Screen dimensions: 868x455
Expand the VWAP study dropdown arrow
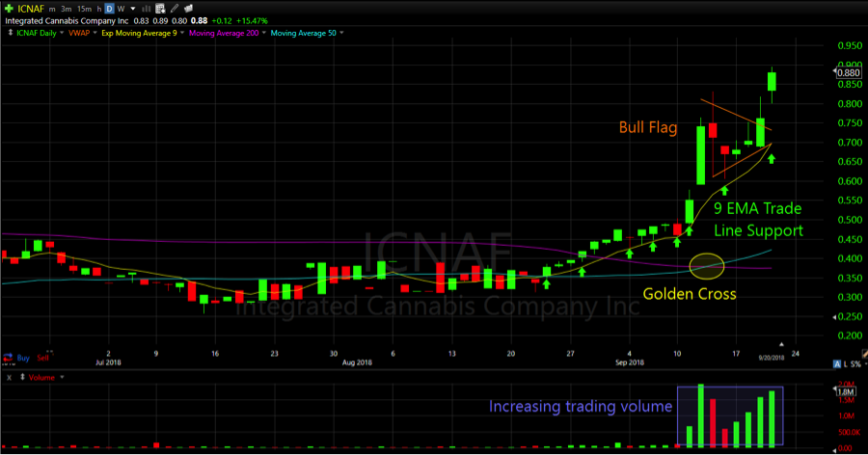pyautogui.click(x=95, y=33)
